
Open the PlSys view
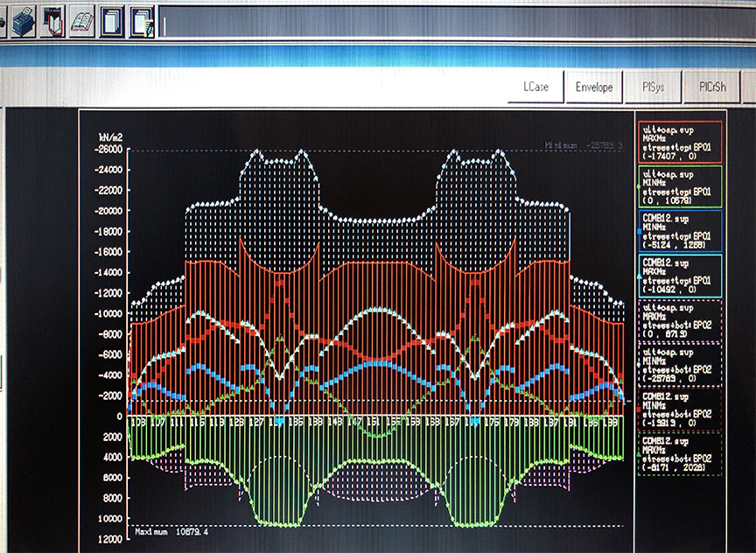click(654, 87)
